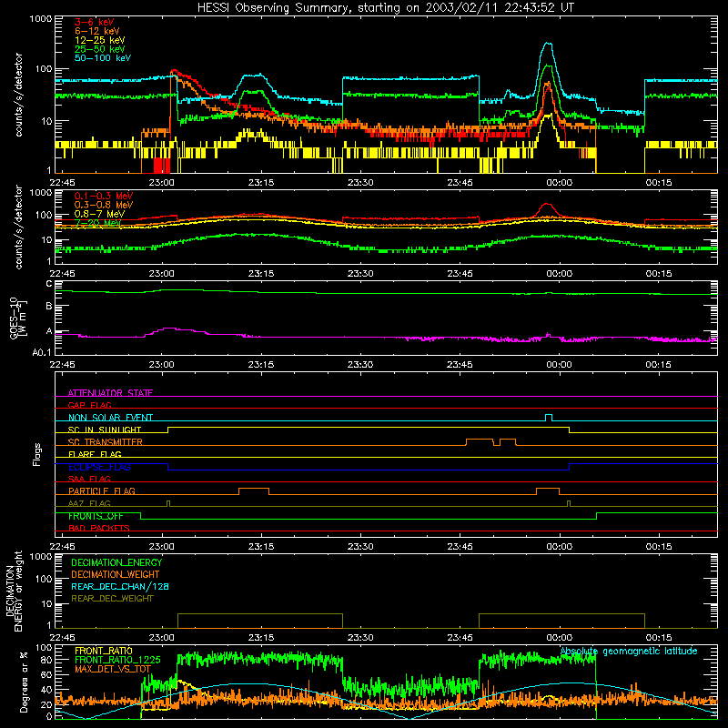Click the 7-20 MeV legend entry

point(98,223)
